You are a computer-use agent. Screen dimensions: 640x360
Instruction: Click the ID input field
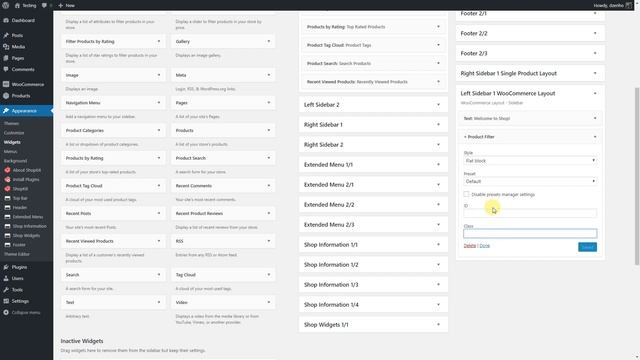(530, 213)
